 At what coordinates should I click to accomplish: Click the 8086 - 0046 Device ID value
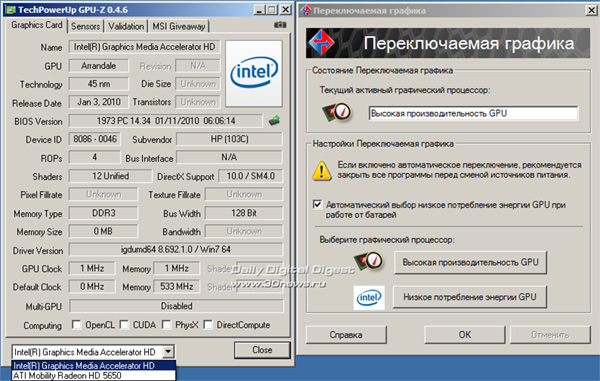click(x=95, y=139)
